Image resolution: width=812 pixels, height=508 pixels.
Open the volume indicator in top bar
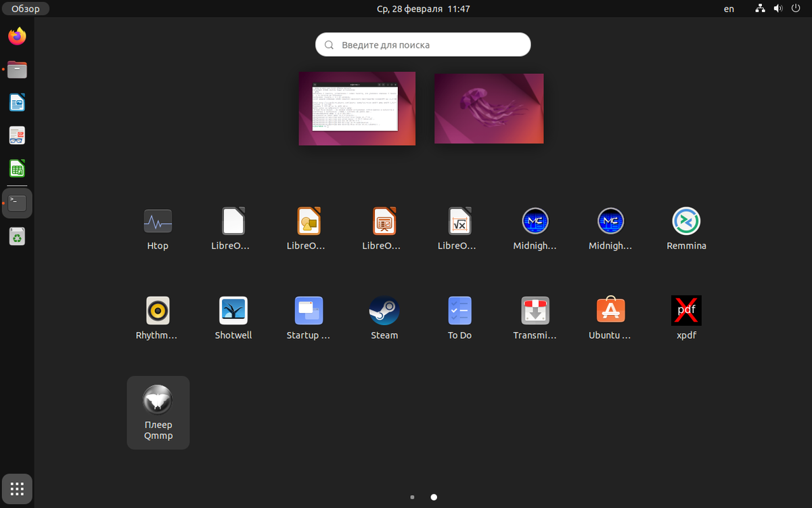pos(778,9)
